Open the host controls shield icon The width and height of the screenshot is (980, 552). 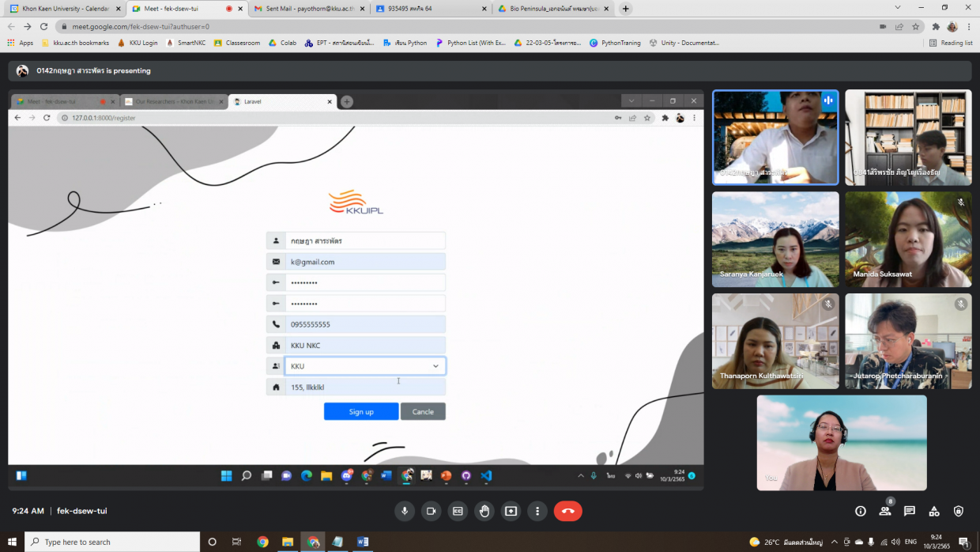click(x=959, y=511)
